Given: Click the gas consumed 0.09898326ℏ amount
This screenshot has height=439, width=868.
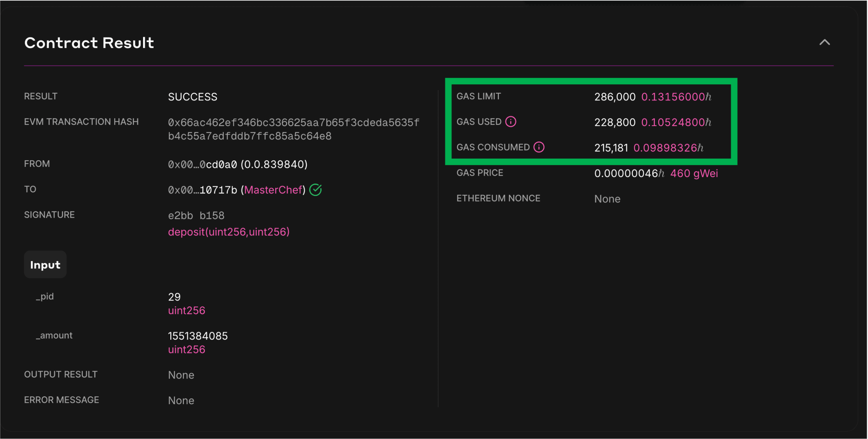Looking at the screenshot, I should click(x=668, y=148).
